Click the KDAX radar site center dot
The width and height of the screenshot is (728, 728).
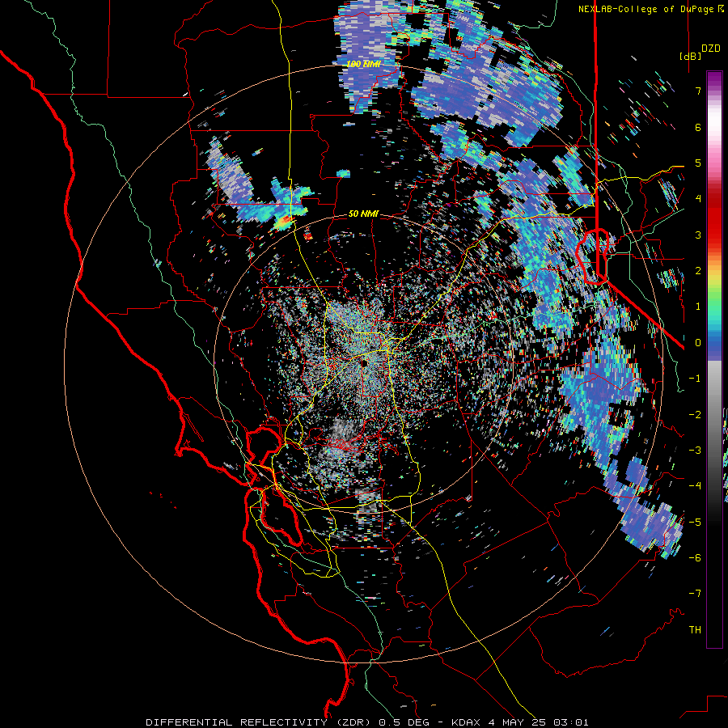[365, 362]
